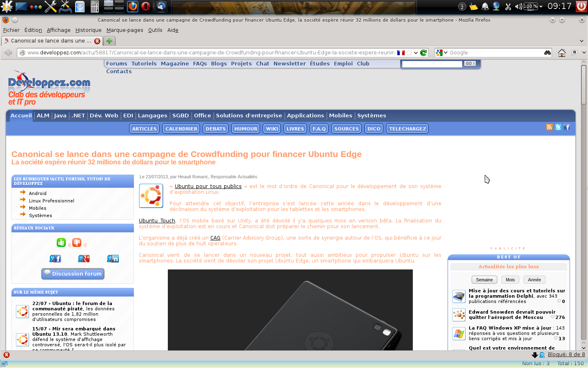Click the TELECHARGEZ button
The image size is (588, 368).
coord(407,128)
